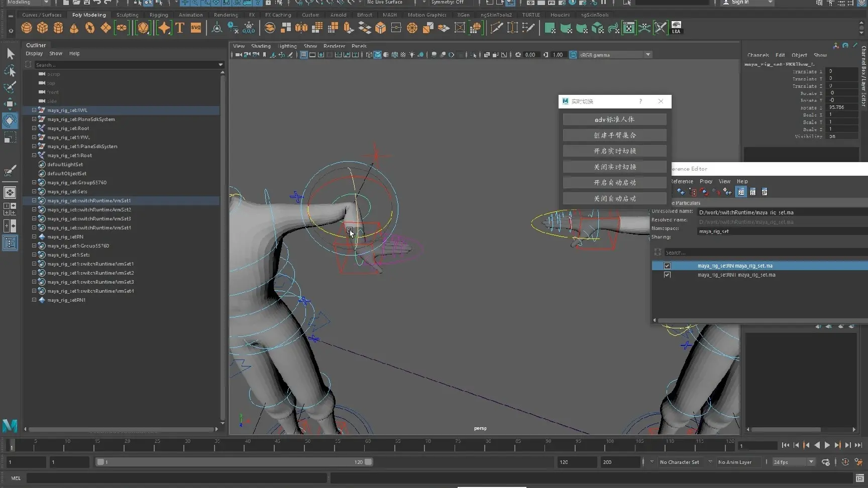The width and height of the screenshot is (868, 488).
Task: Select the Move tool in the toolbox
Action: pos(10,104)
